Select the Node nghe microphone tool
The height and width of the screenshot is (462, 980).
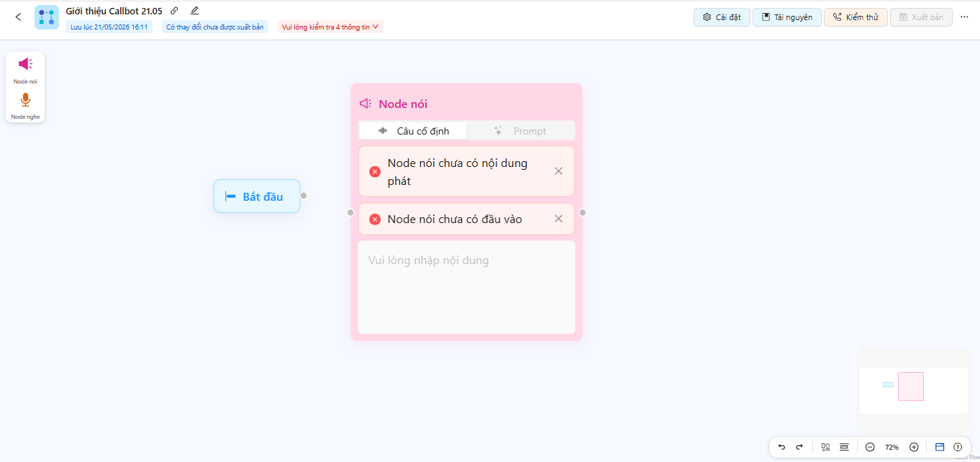pyautogui.click(x=25, y=105)
